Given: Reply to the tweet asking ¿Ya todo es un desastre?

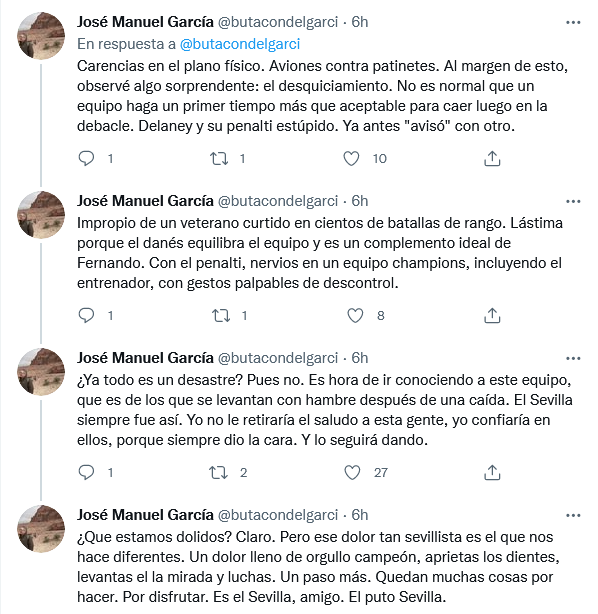Looking at the screenshot, I should [86, 472].
